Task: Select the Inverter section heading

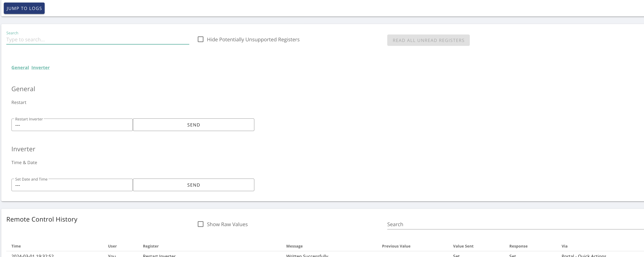Action: [23, 149]
